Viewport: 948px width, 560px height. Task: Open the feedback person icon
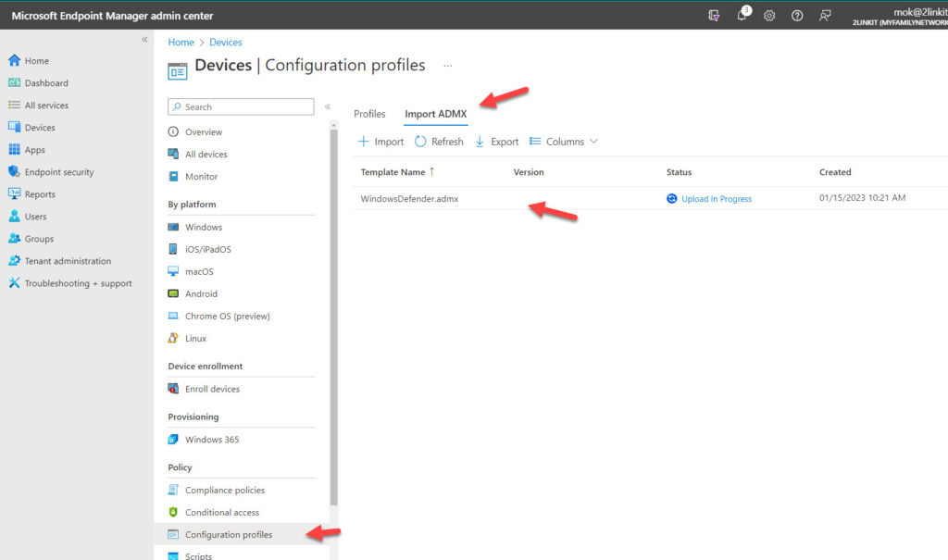coord(825,16)
